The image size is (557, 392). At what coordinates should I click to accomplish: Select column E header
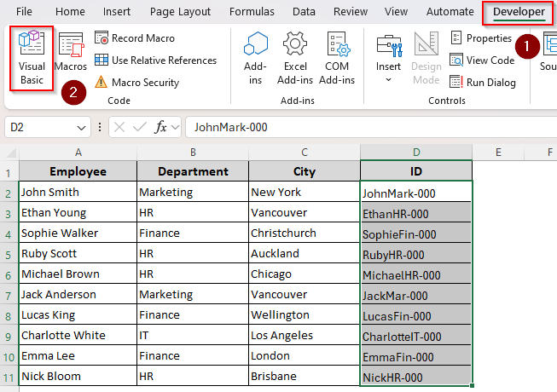click(498, 153)
